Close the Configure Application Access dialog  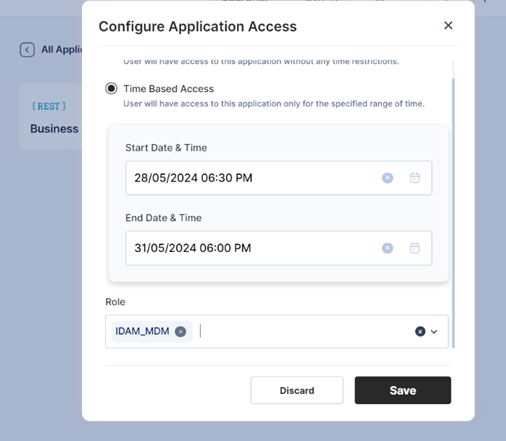[448, 25]
